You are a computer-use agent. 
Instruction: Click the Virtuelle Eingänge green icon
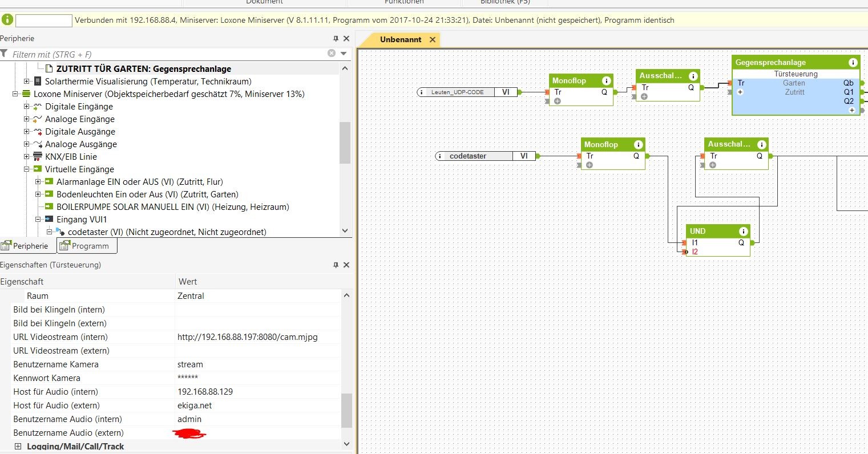pyautogui.click(x=38, y=169)
